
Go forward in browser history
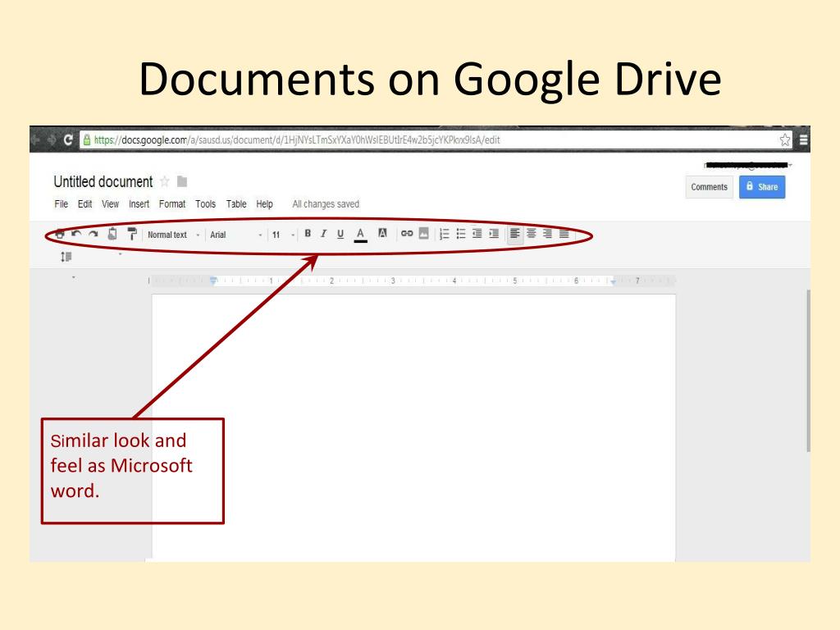tap(52, 139)
